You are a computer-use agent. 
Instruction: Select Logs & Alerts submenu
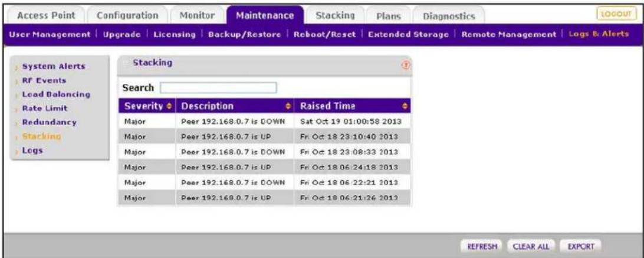coord(599,33)
